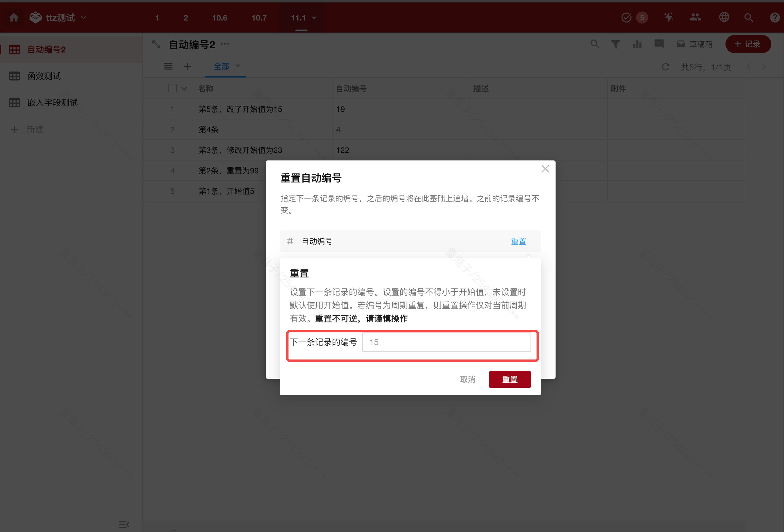Image resolution: width=784 pixels, height=532 pixels.
Task: Focus the 下一条记录的编号 input field
Action: coord(446,342)
